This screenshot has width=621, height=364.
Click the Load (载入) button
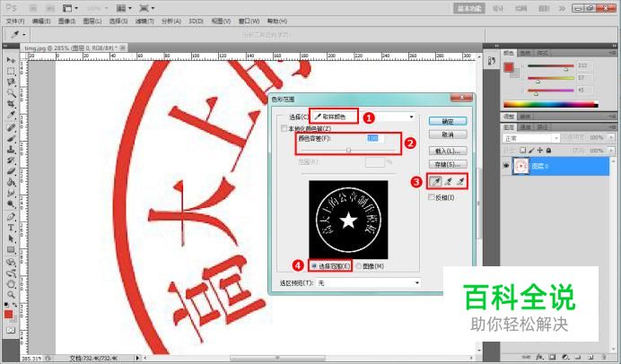click(448, 151)
